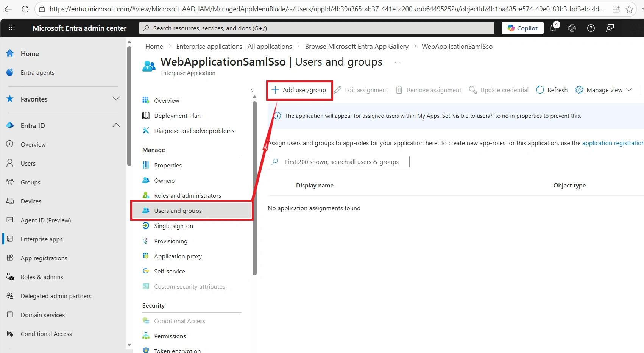Collapse the resource menu with the double chevron
Image resolution: width=644 pixels, height=353 pixels.
[x=253, y=90]
